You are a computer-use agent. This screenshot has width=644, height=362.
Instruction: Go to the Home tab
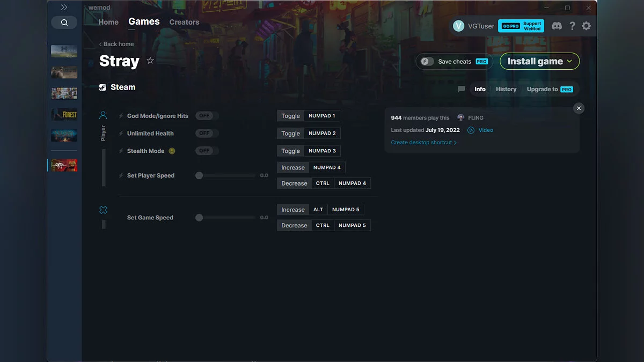click(x=108, y=22)
